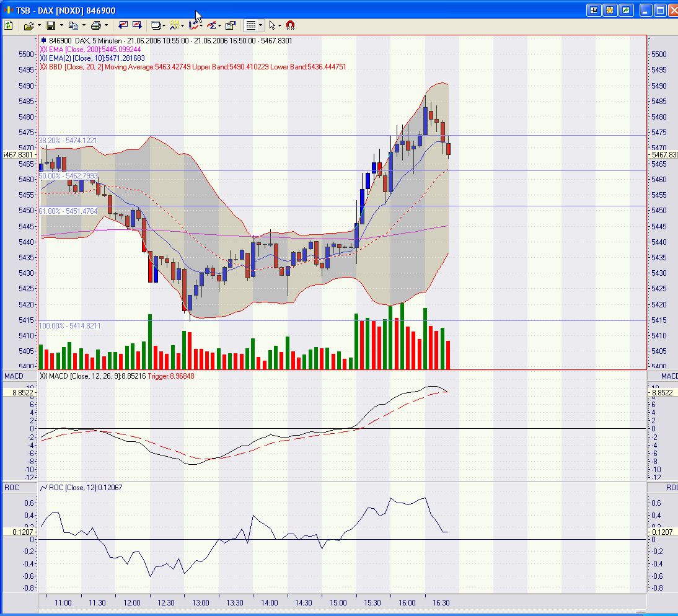Screen dimensions: 678x616
Task: Toggle the dock-window title bar button
Action: point(594,10)
